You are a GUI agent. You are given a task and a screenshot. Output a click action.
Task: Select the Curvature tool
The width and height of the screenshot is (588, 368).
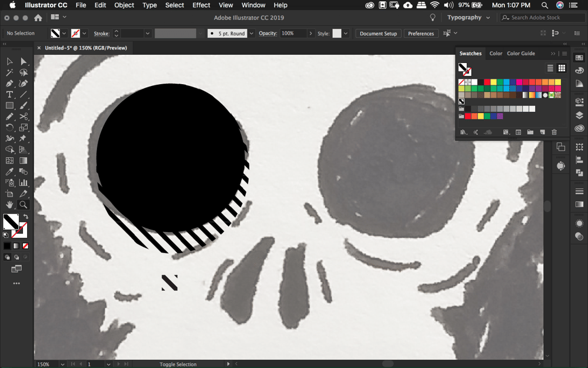pos(24,84)
